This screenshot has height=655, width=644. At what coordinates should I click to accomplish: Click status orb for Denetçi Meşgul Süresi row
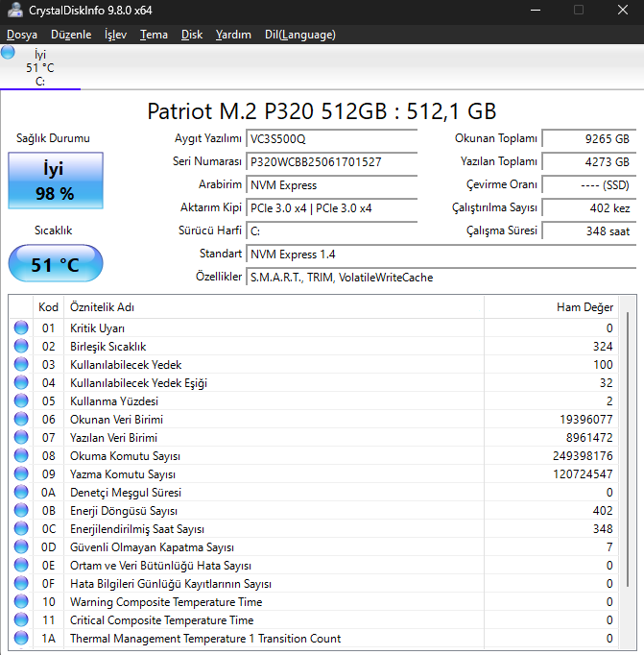21,492
